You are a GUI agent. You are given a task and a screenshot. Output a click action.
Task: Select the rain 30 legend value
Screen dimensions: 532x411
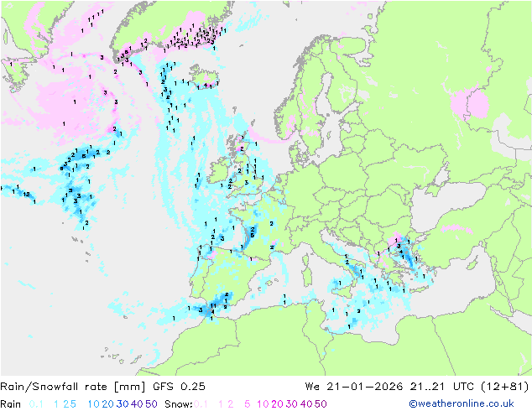coord(123,404)
